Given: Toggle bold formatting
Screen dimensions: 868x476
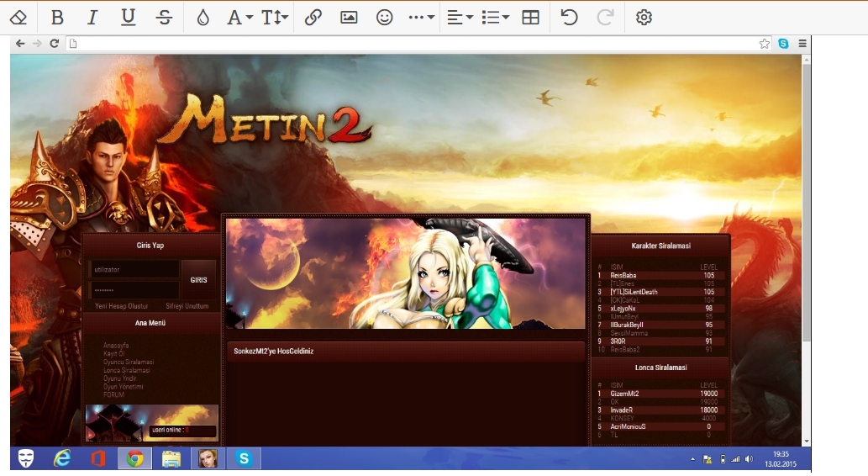Looking at the screenshot, I should coord(56,18).
